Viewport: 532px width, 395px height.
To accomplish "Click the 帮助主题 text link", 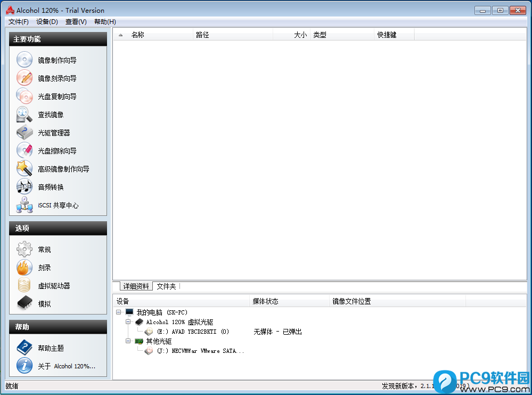I will coord(51,348).
